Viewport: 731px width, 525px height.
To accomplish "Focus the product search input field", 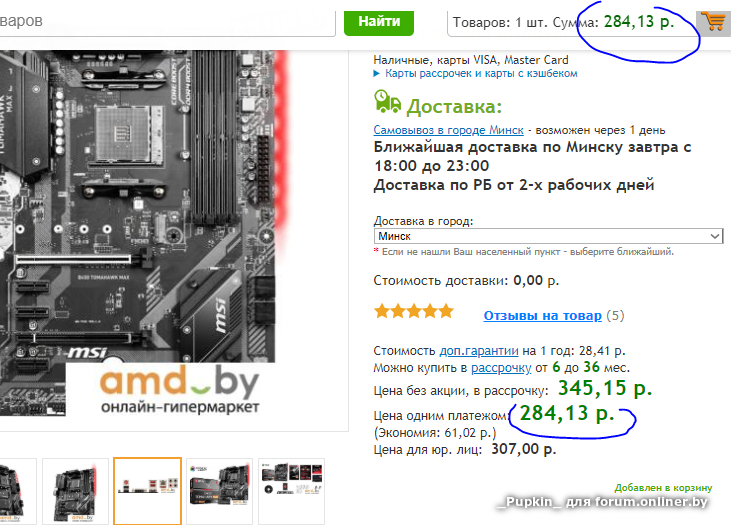I will 166,22.
